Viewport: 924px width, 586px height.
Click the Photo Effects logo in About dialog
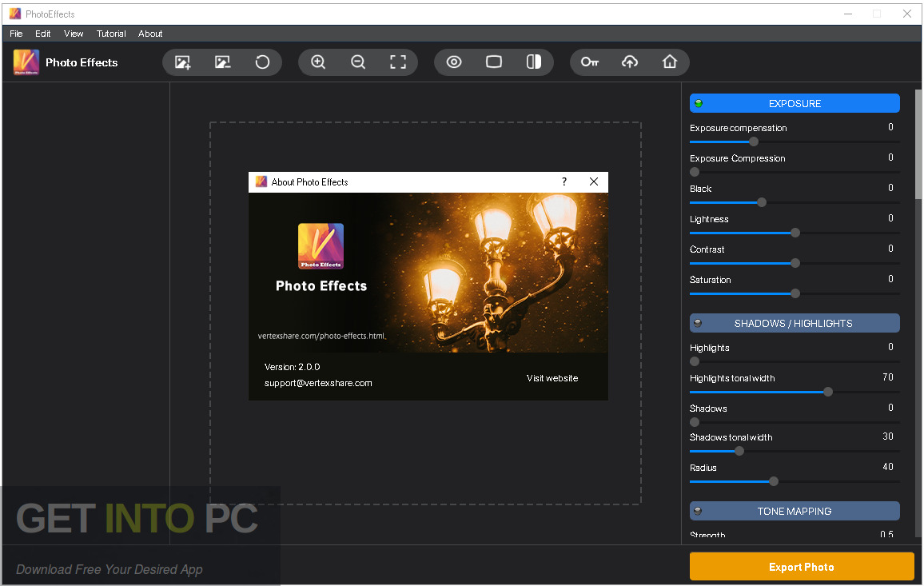click(x=321, y=246)
